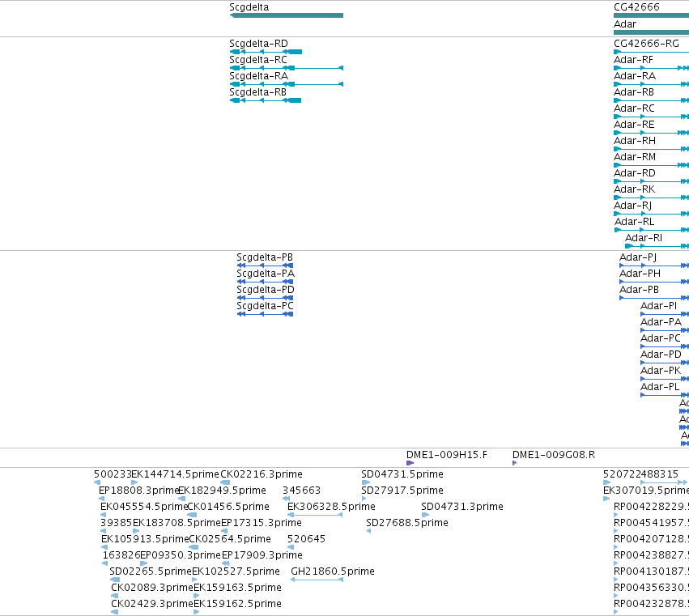This screenshot has height=616, width=689.
Task: Click the Scgdelta-PB protein label
Action: pos(265,257)
